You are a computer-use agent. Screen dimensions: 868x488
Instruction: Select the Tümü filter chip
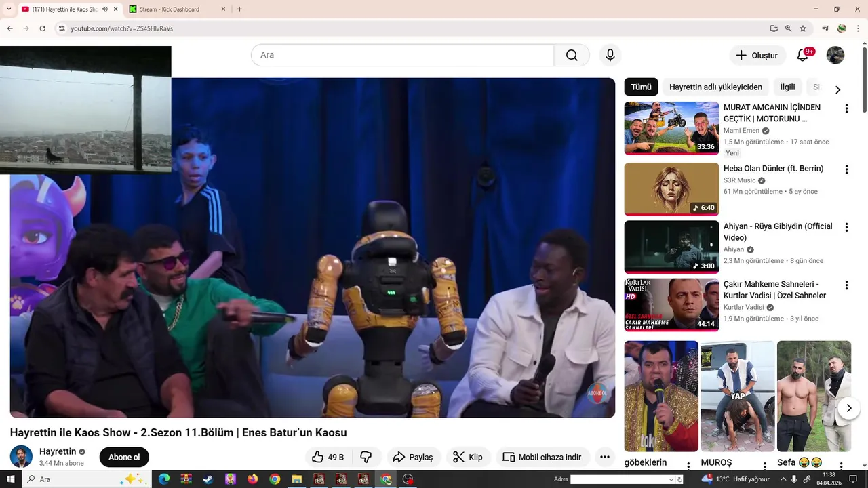[x=641, y=87]
